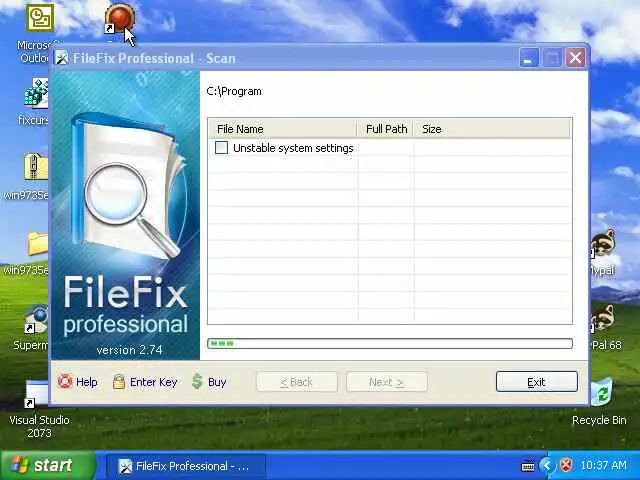Click the red security alert tray icon

[x=566, y=465]
